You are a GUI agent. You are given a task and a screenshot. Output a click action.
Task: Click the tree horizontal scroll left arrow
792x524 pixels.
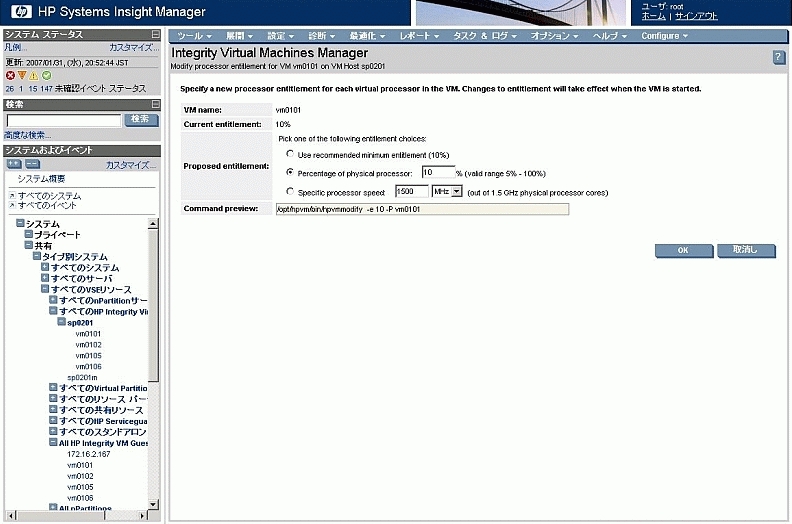[x=12, y=516]
